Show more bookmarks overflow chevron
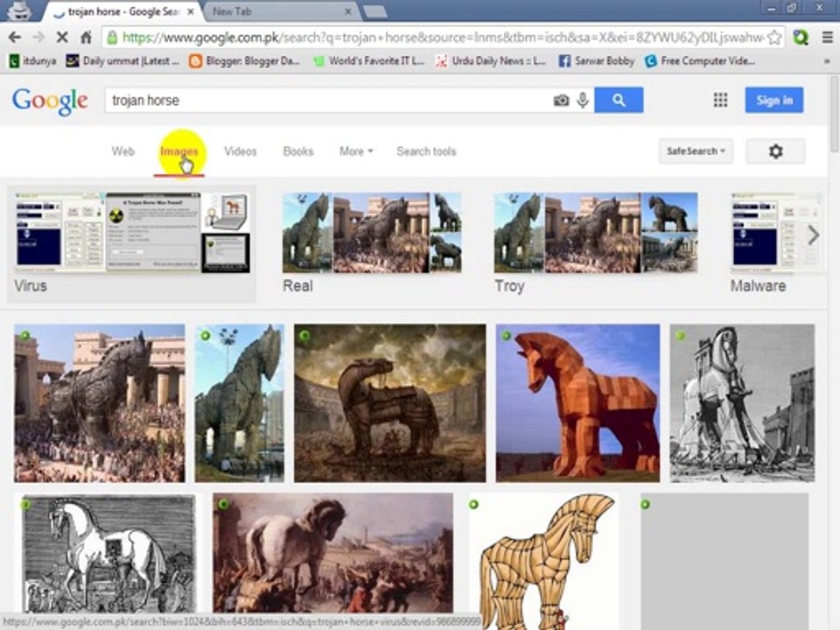 click(827, 61)
